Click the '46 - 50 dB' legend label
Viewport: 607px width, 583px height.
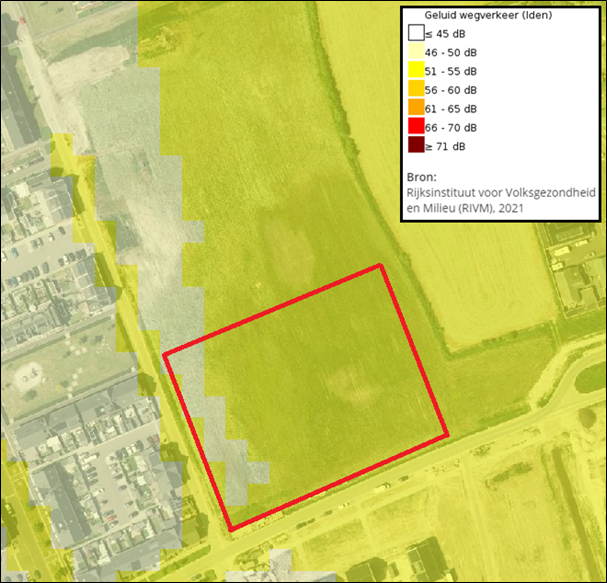[451, 53]
